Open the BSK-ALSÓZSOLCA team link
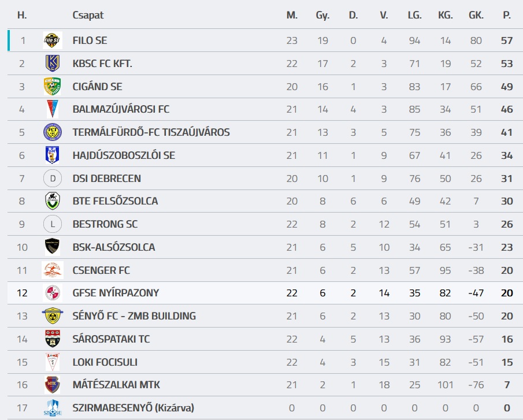The width and height of the screenshot is (523, 420). pos(114,247)
